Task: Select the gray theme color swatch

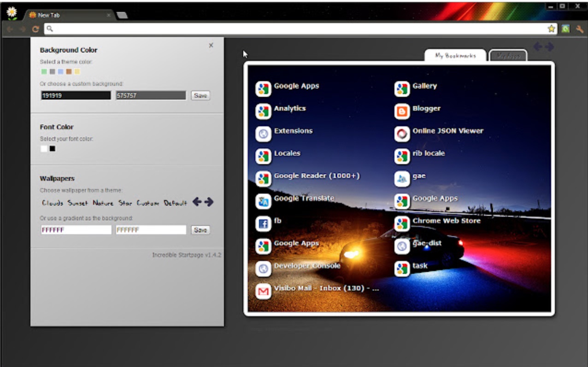Action: 52,71
